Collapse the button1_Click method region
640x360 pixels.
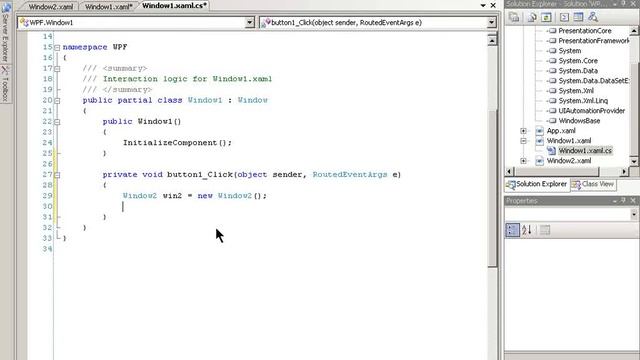pos(57,175)
